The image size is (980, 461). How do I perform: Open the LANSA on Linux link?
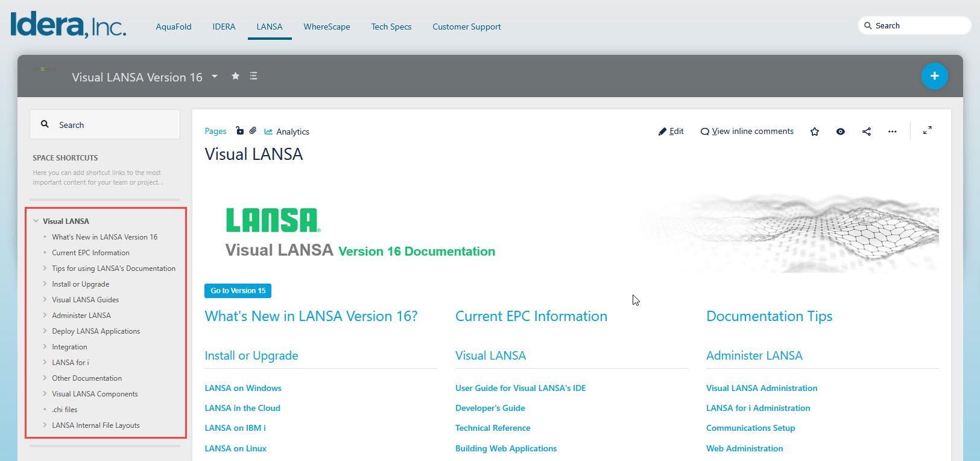click(236, 448)
